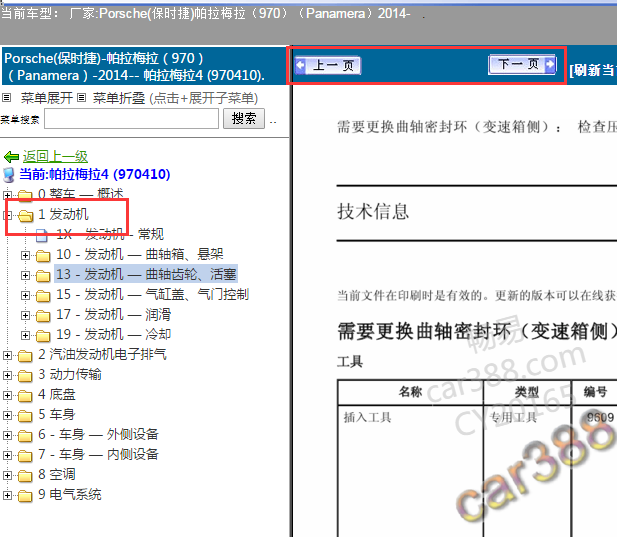
Task: Expand 4 底盘 node
Action: click(7, 395)
